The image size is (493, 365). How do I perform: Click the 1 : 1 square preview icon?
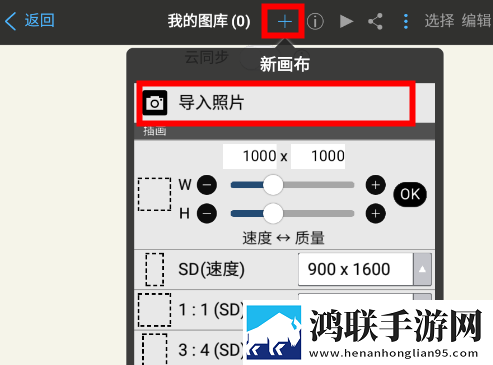(x=155, y=310)
